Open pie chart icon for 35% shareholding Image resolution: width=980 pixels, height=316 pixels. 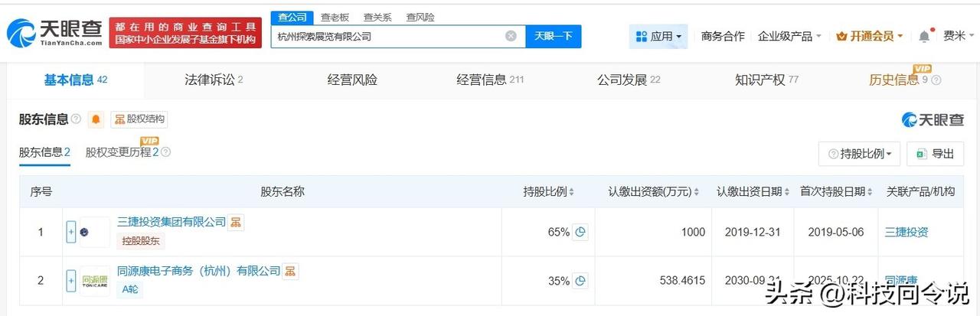point(580,281)
